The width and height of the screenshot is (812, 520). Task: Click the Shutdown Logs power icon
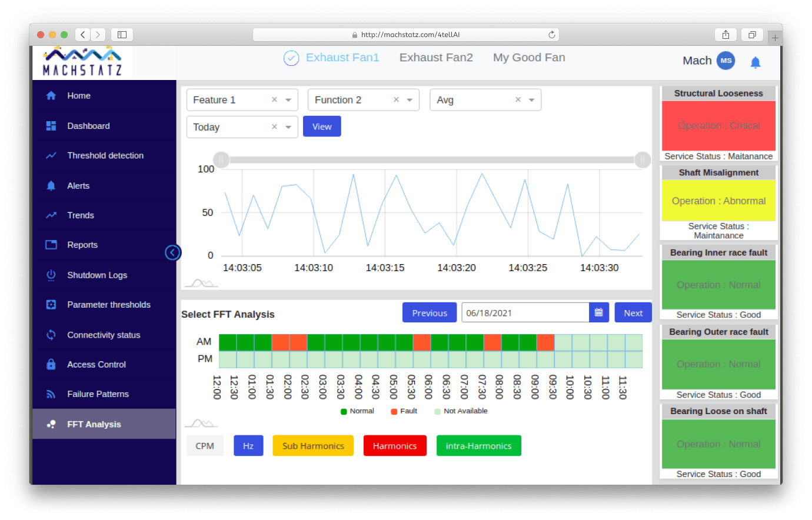click(51, 275)
